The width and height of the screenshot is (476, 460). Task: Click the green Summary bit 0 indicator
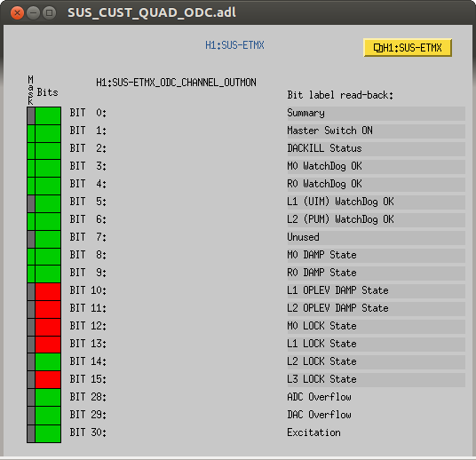click(48, 115)
